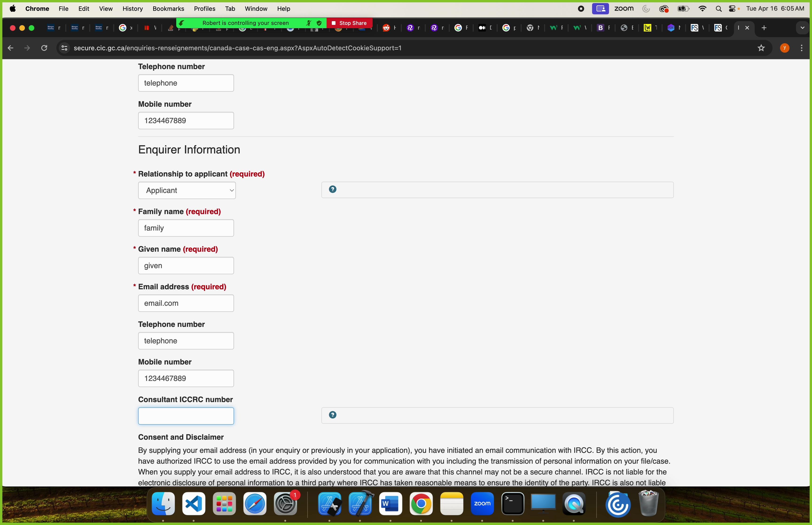Scroll down to view Consent and Disclaimer
Screen dimensions: 812x525
click(180, 437)
